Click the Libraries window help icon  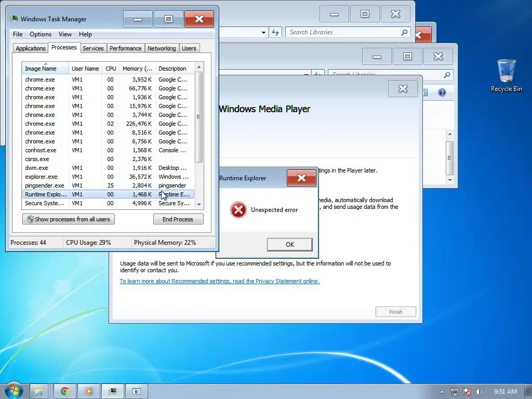[442, 92]
